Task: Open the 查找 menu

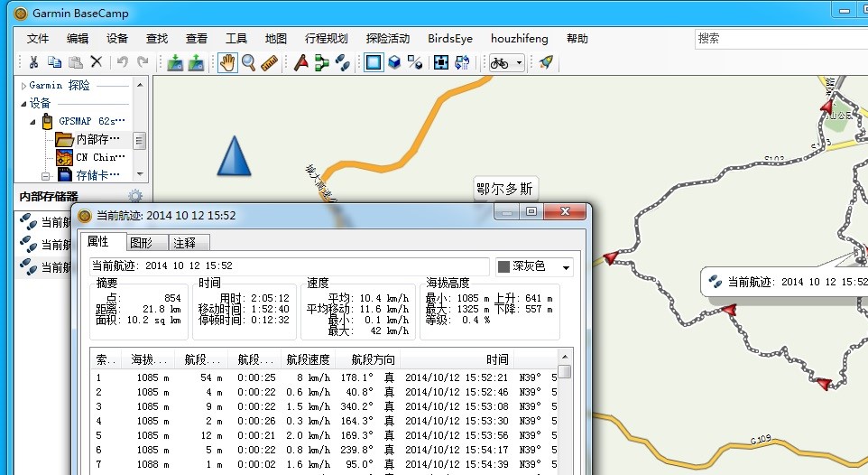Action: coord(157,38)
